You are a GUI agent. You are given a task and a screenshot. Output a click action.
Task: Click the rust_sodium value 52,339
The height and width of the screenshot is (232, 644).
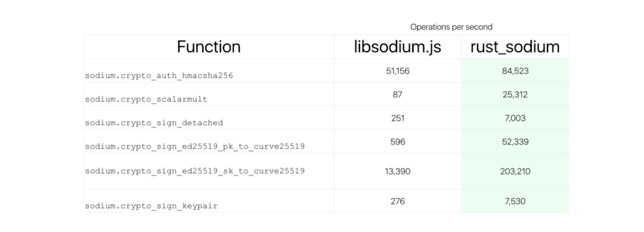click(x=515, y=142)
